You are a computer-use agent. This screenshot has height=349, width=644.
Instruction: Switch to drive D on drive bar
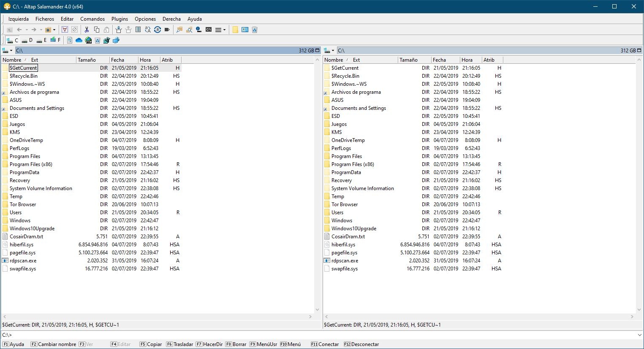tap(27, 40)
